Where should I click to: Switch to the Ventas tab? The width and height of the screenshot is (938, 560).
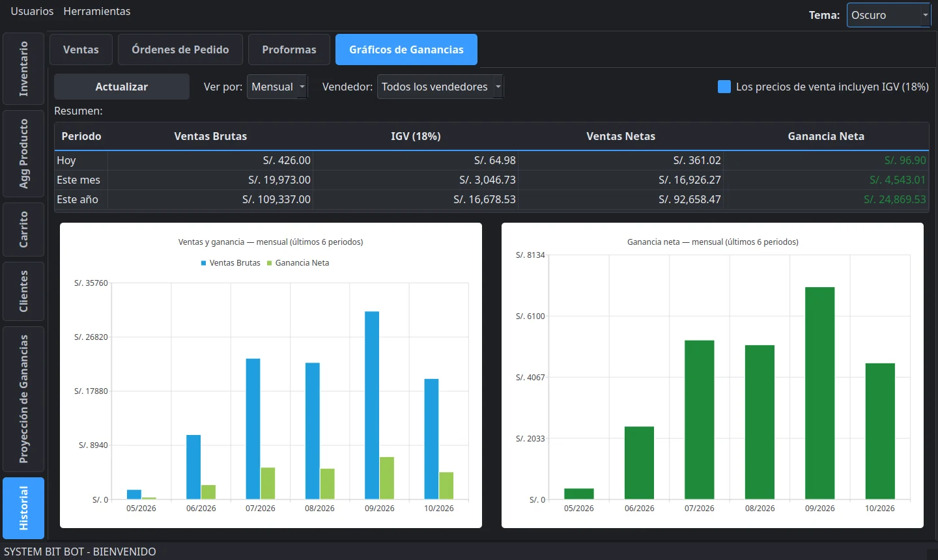pyautogui.click(x=81, y=49)
